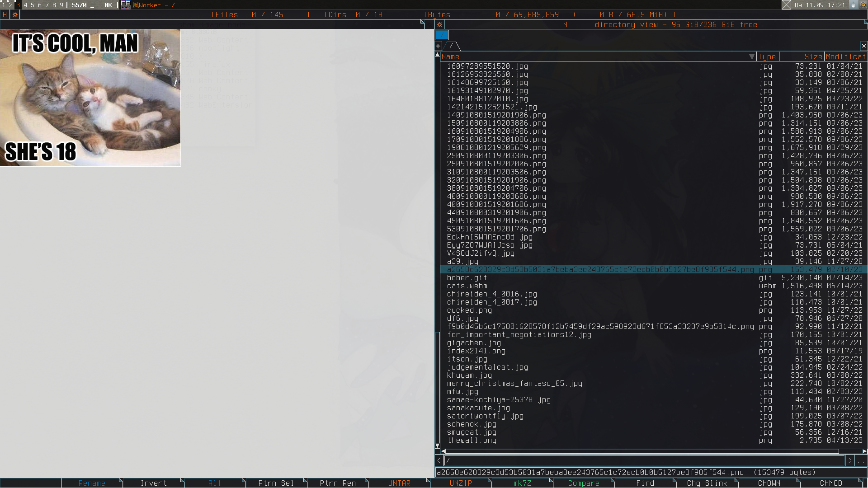
Task: Click the horizontal scrollbar under the file list
Action: click(x=642, y=451)
